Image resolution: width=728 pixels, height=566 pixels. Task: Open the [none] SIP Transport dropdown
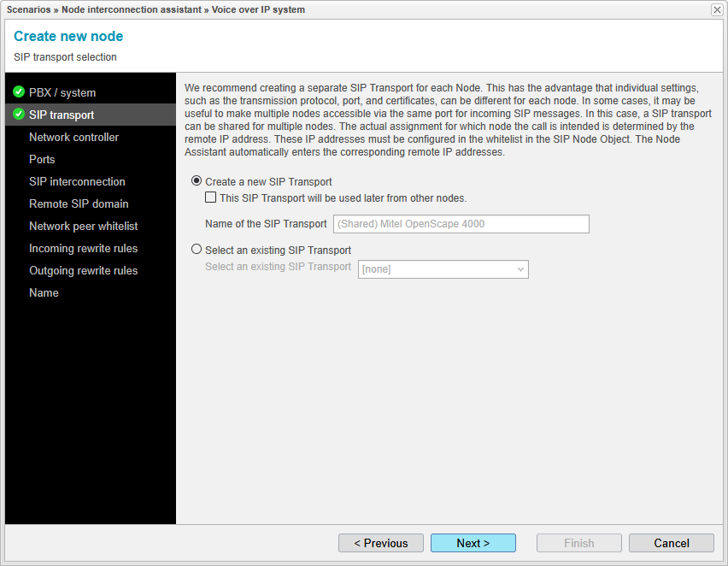pos(443,268)
